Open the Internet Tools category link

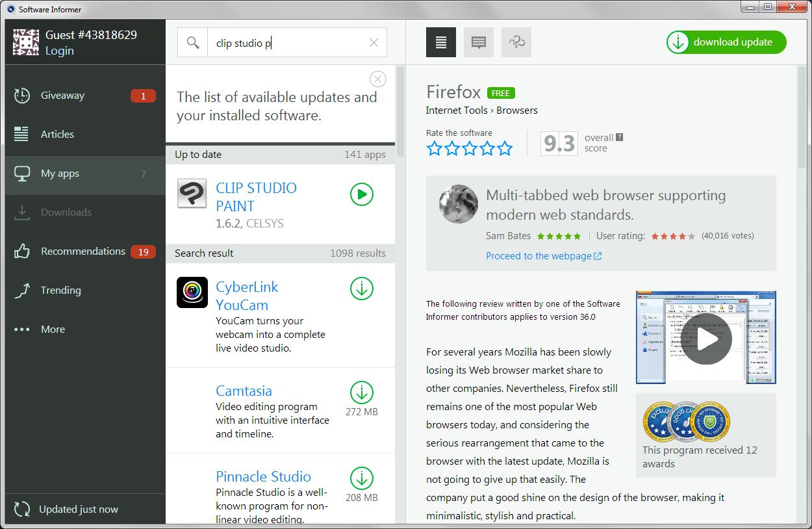pyautogui.click(x=457, y=110)
